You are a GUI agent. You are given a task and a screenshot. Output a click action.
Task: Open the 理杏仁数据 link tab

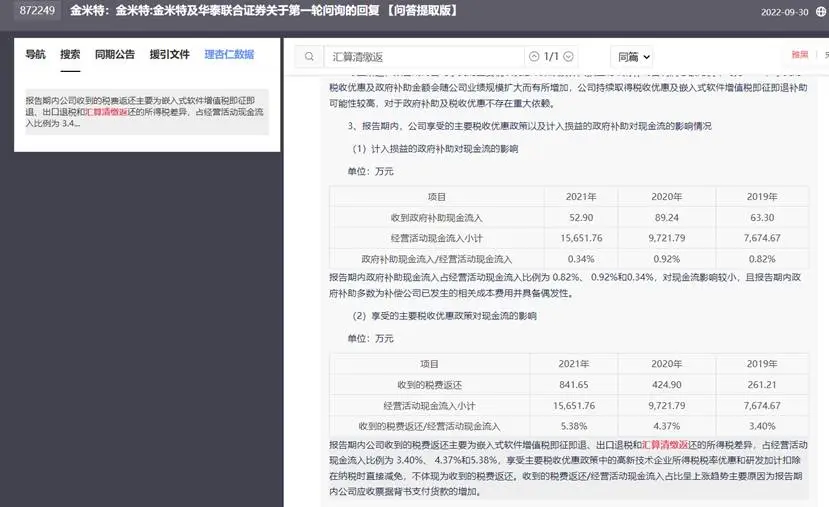coord(229,54)
